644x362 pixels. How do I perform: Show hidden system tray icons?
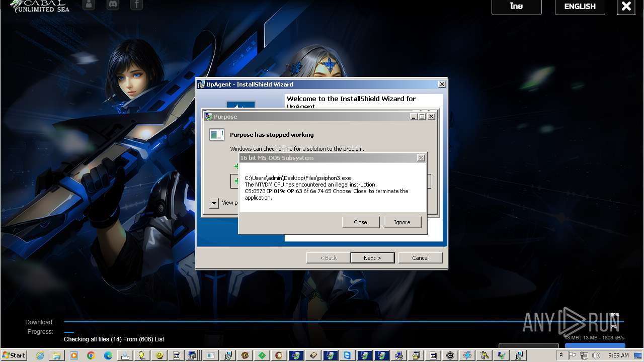tap(561, 355)
